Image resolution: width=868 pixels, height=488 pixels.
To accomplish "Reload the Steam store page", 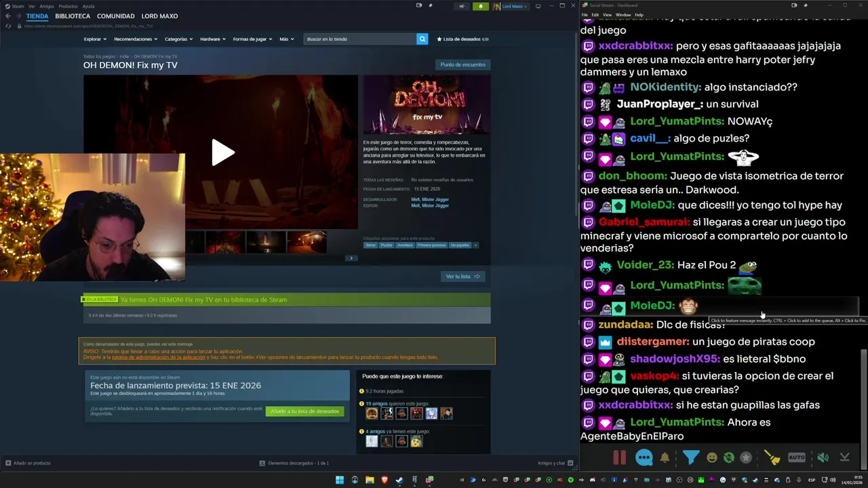I will (x=8, y=26).
